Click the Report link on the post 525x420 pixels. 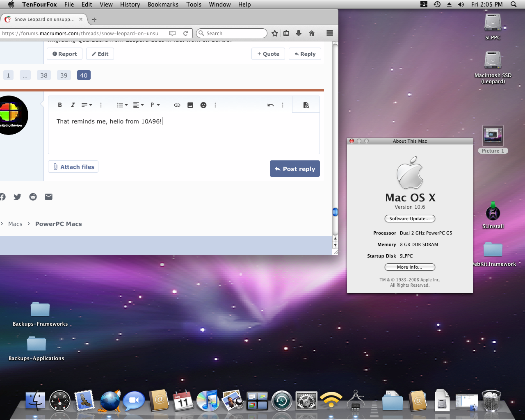pyautogui.click(x=65, y=54)
